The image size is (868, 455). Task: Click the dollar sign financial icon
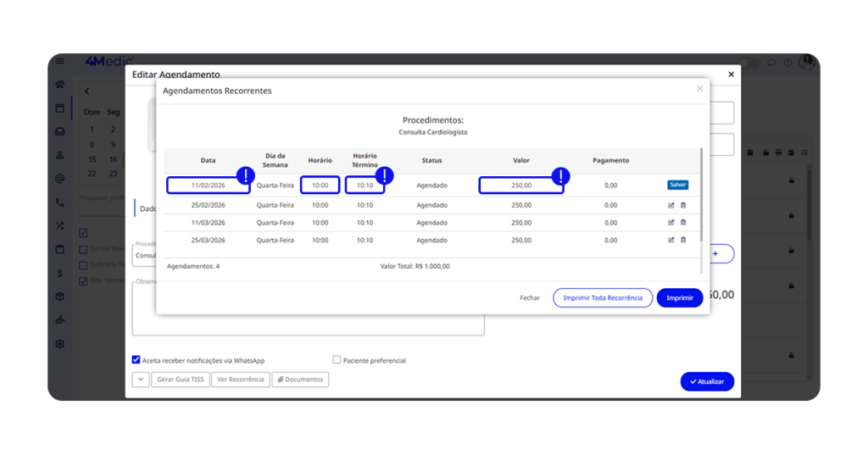59,273
